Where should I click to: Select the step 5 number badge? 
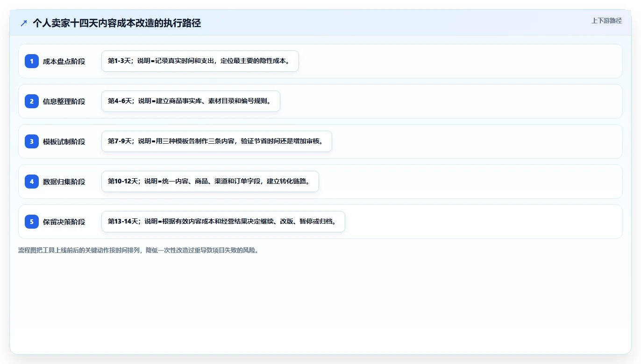[x=32, y=222]
